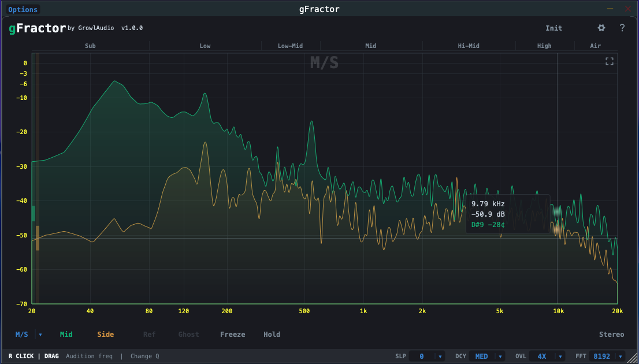Open the settings gear icon
Viewport: 639px width, 364px height.
[601, 28]
